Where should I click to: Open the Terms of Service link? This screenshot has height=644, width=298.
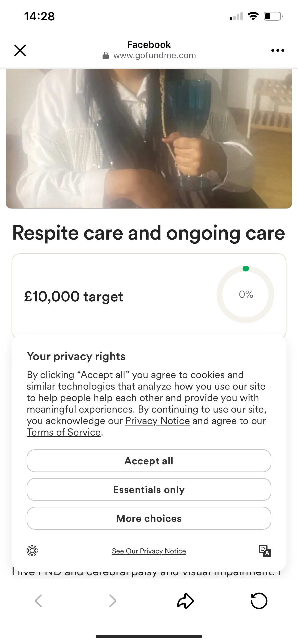tap(64, 432)
